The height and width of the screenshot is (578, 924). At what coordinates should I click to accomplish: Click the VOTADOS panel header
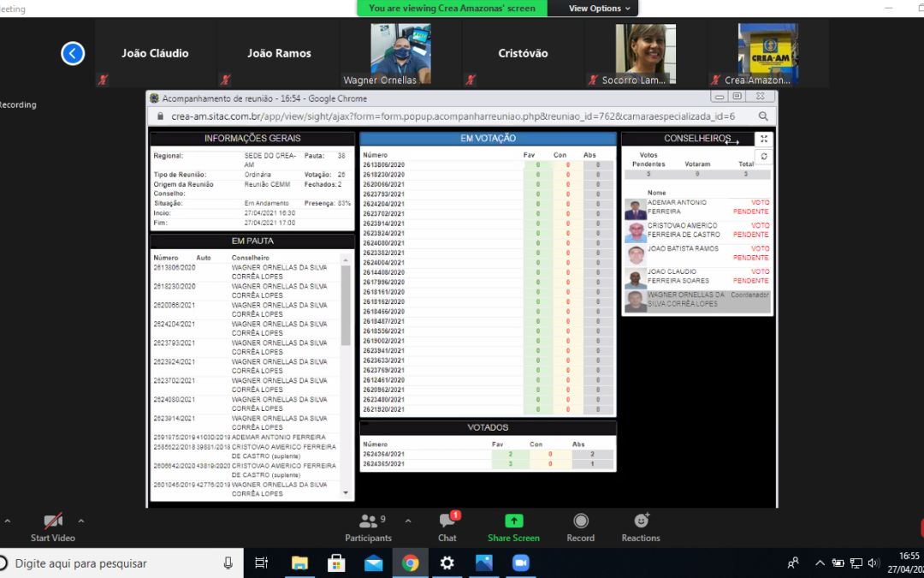point(488,427)
